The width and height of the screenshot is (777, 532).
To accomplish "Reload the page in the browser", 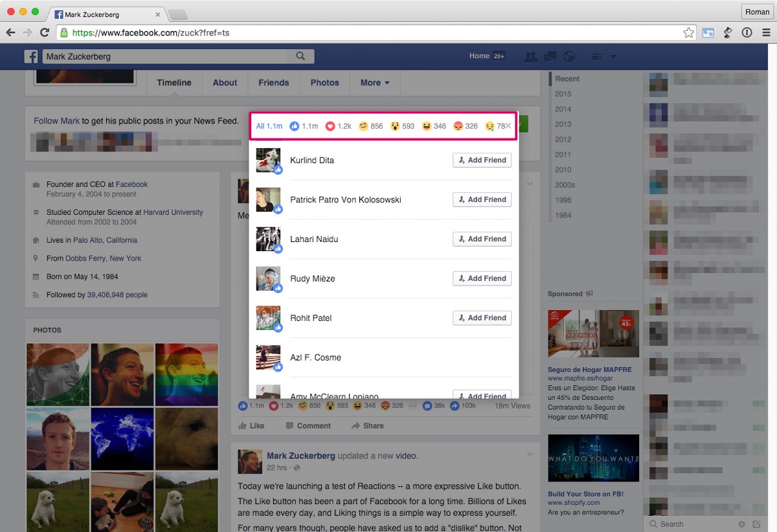I will pyautogui.click(x=45, y=32).
